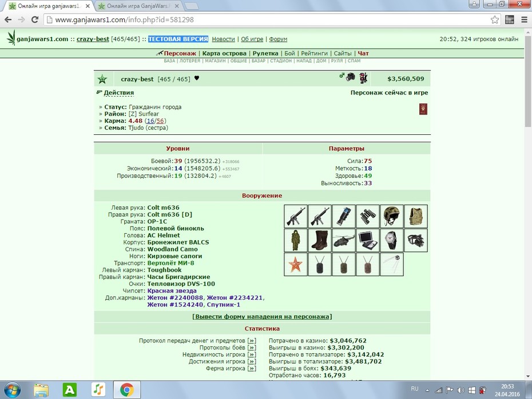Open Chrome from the Windows taskbar
Viewport: 532px width, 399px height.
[126, 390]
